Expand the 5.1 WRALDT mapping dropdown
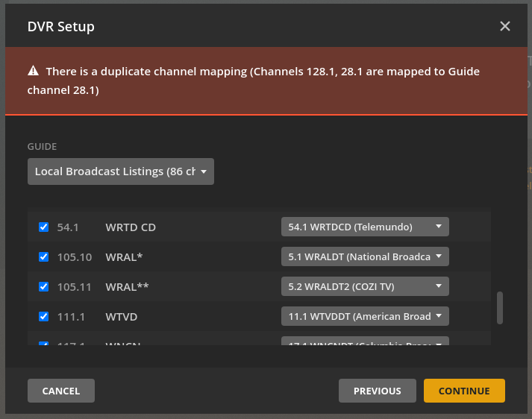 click(365, 256)
